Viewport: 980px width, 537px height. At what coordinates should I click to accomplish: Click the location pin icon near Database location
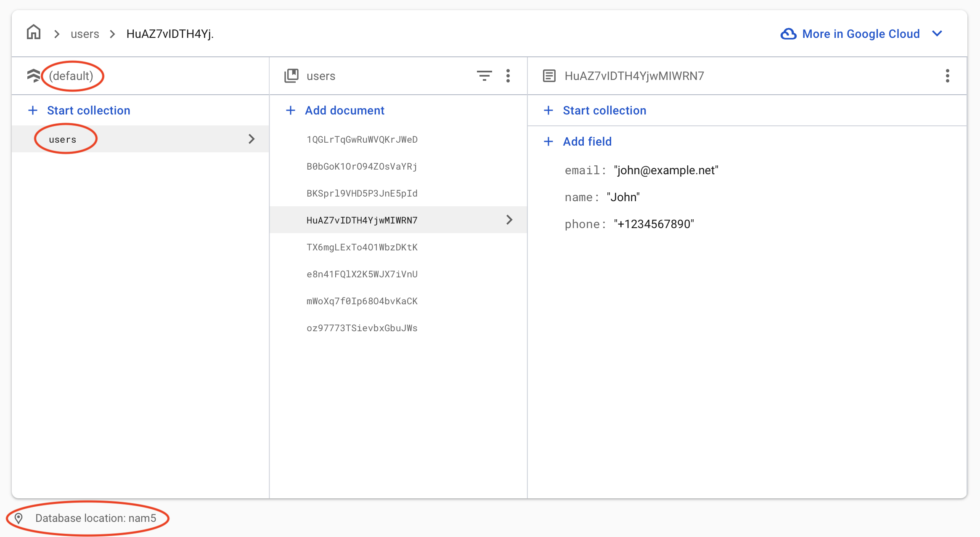(x=19, y=518)
